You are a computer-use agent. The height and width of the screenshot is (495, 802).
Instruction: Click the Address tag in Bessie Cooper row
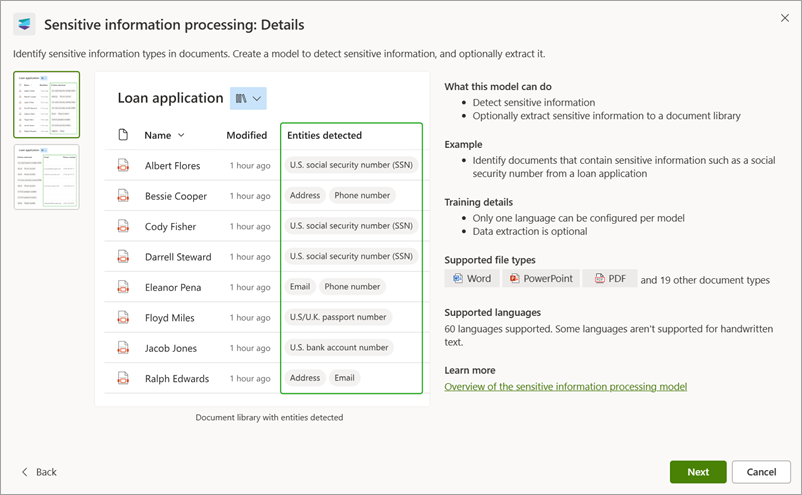(x=305, y=195)
